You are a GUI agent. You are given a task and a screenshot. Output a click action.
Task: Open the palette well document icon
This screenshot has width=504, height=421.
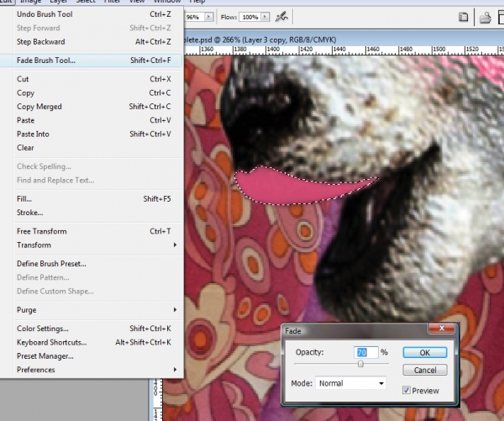tap(463, 17)
